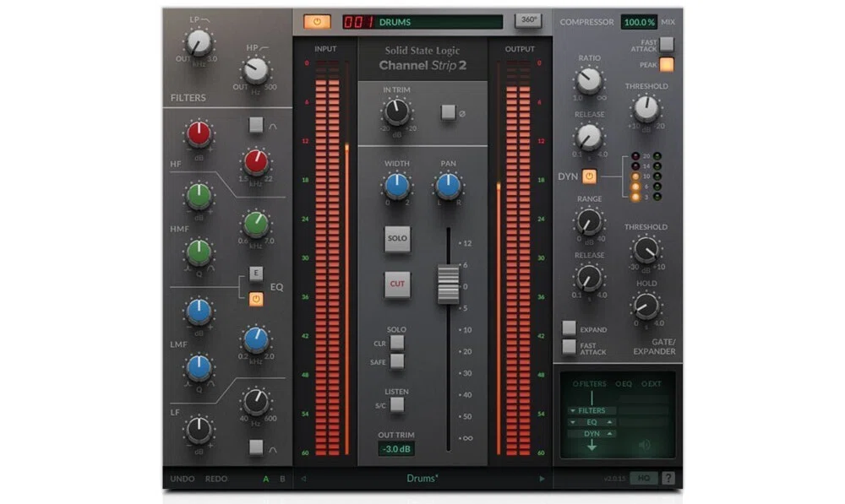The width and height of the screenshot is (845, 504).
Task: Click the LP filter knob
Action: coord(199,43)
